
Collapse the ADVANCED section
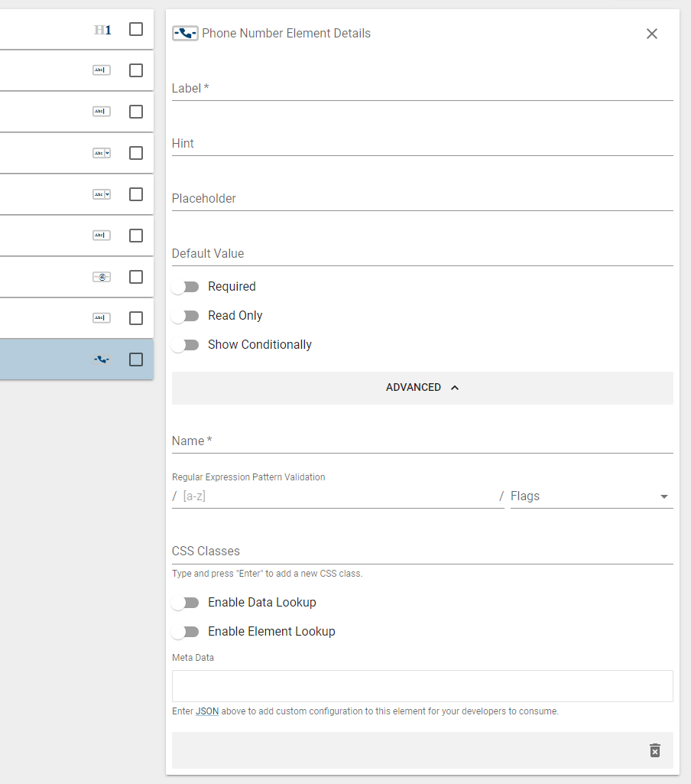(x=423, y=388)
